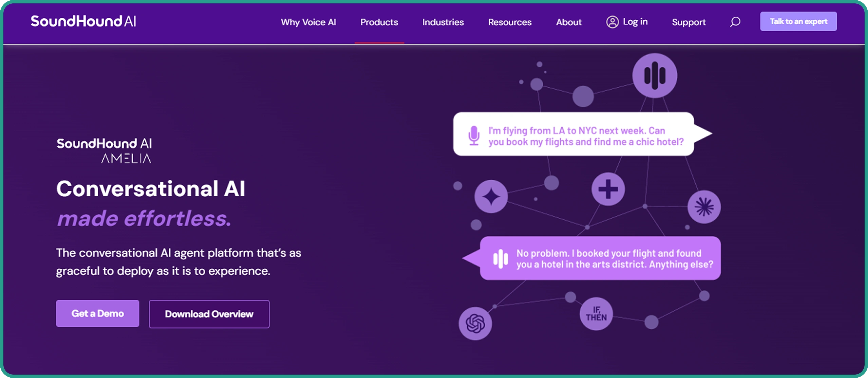Click the user account icon beside Log in
Image resolution: width=868 pixels, height=378 pixels.
pos(612,22)
